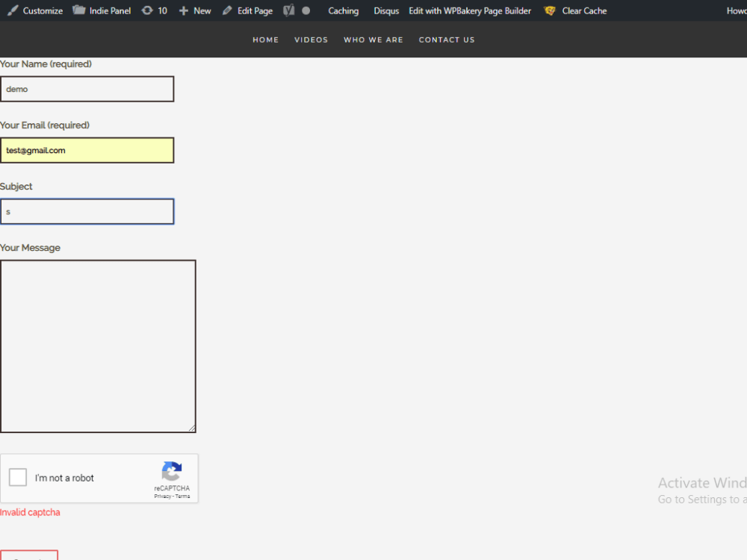Go to the HOME nav item

tap(265, 40)
